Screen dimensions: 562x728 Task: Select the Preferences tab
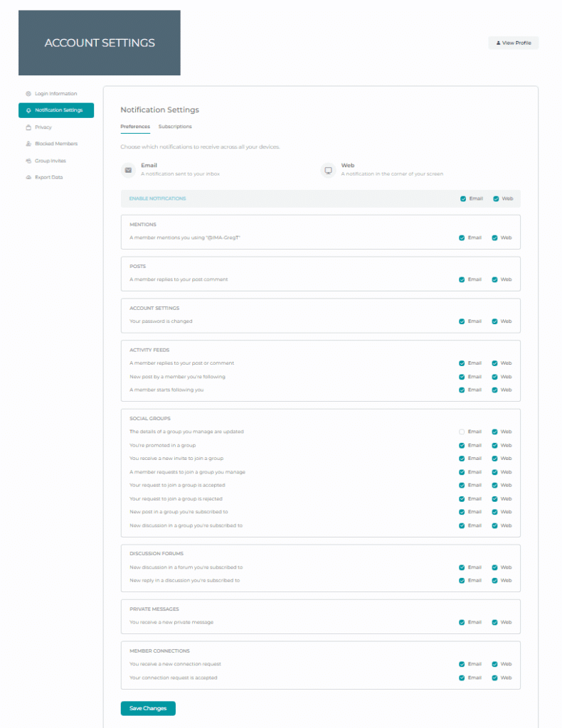click(135, 127)
